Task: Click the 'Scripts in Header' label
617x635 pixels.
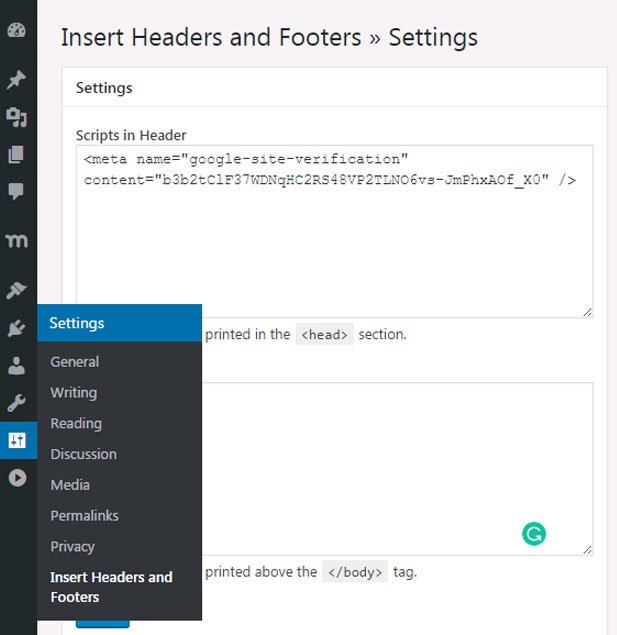Action: (x=131, y=135)
